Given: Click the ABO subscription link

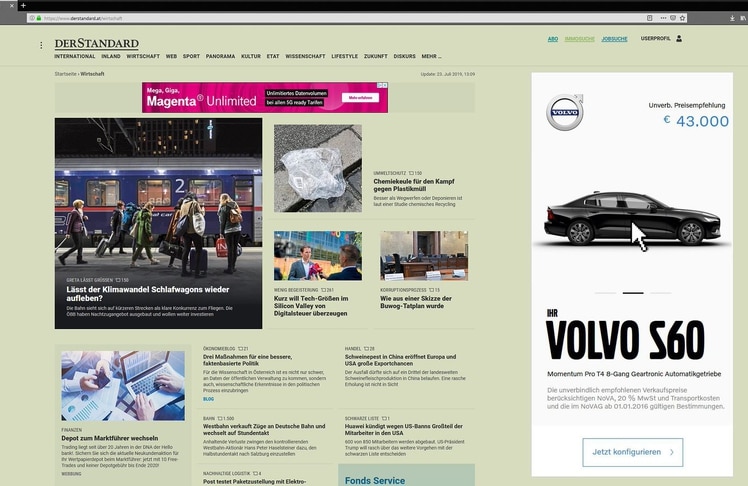Looking at the screenshot, I should point(552,39).
